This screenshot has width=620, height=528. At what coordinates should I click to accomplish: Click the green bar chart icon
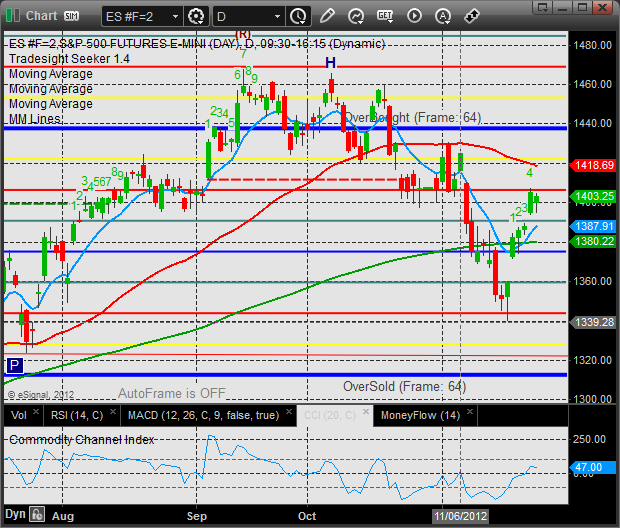pyautogui.click(x=13, y=16)
